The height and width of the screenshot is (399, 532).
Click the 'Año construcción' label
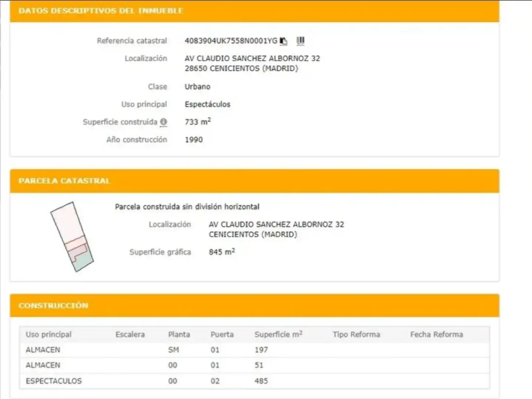(137, 140)
